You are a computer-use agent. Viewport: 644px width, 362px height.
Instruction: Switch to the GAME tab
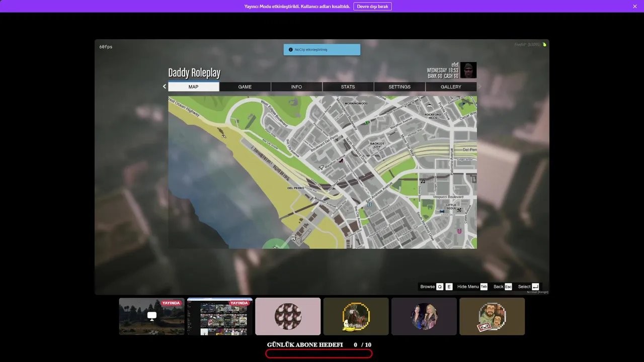tap(245, 86)
